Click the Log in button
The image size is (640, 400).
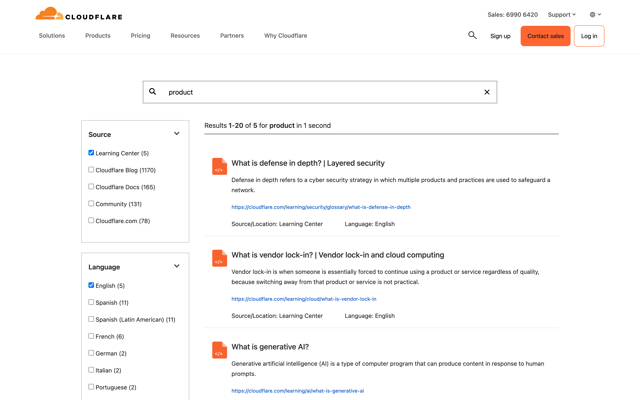(x=589, y=36)
